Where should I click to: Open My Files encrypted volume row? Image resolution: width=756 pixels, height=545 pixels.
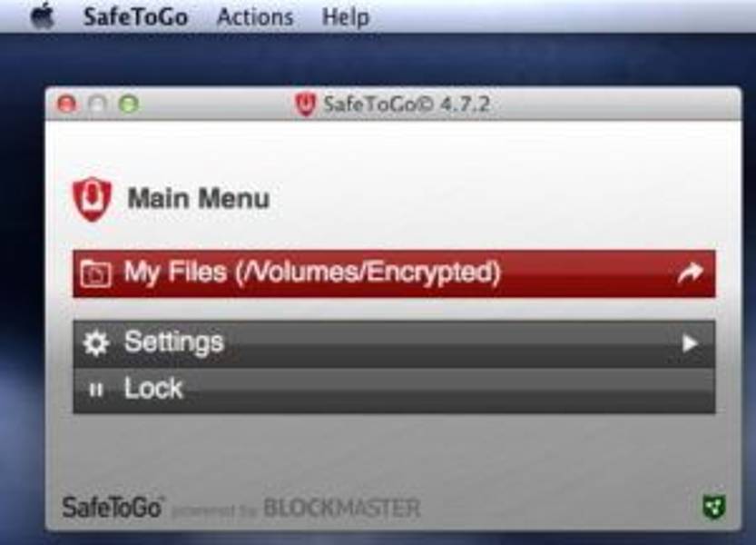(x=394, y=273)
